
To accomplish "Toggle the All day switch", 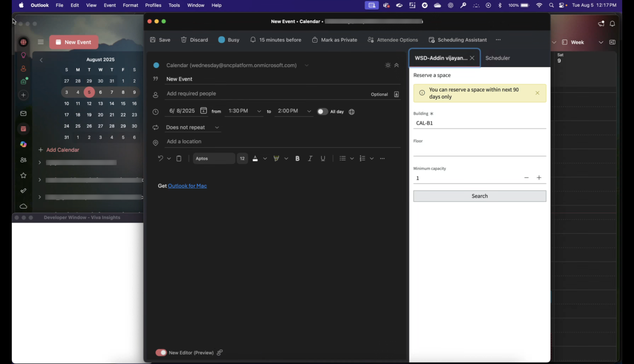I will (x=322, y=112).
